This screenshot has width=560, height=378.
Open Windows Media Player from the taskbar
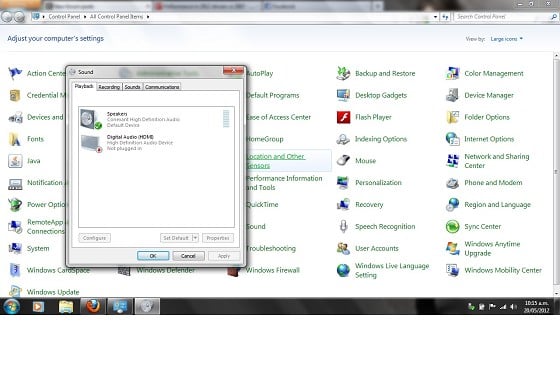coord(39,306)
